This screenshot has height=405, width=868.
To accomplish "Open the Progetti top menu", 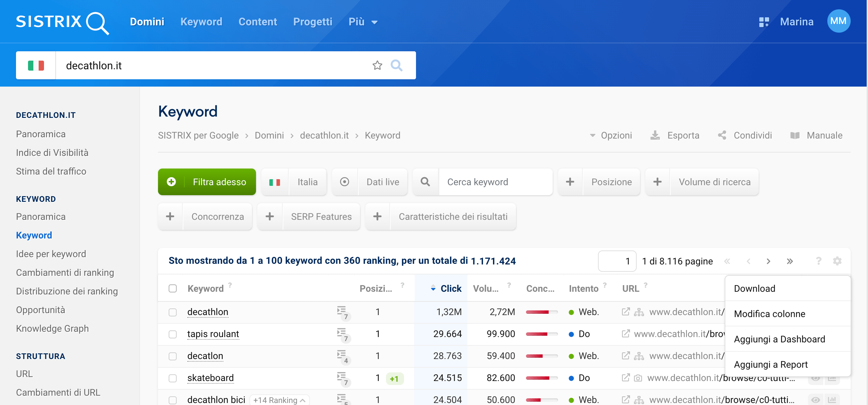I will [313, 22].
